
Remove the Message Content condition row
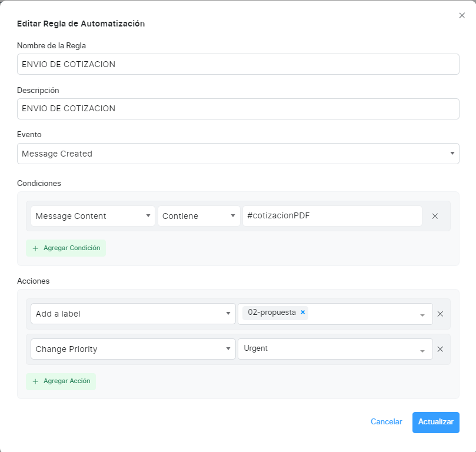(x=435, y=216)
